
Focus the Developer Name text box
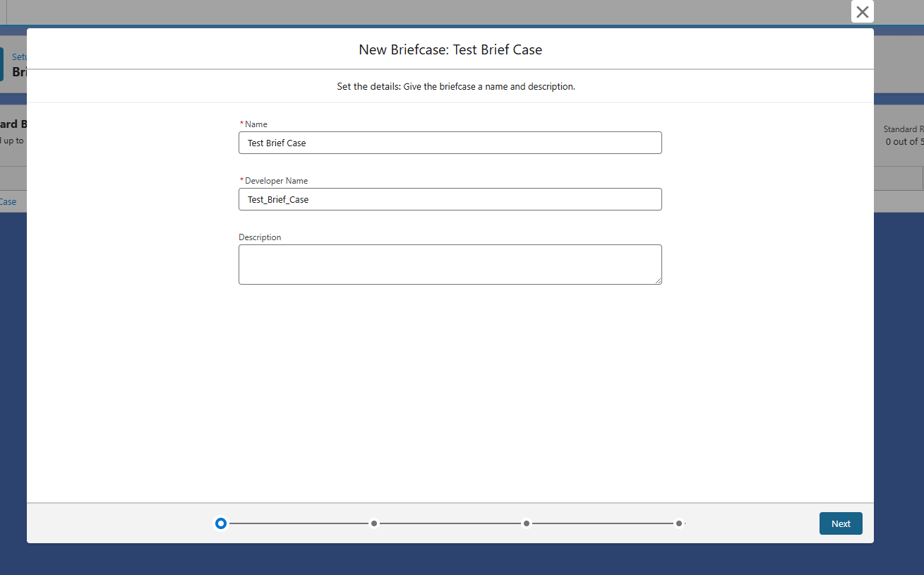(450, 199)
